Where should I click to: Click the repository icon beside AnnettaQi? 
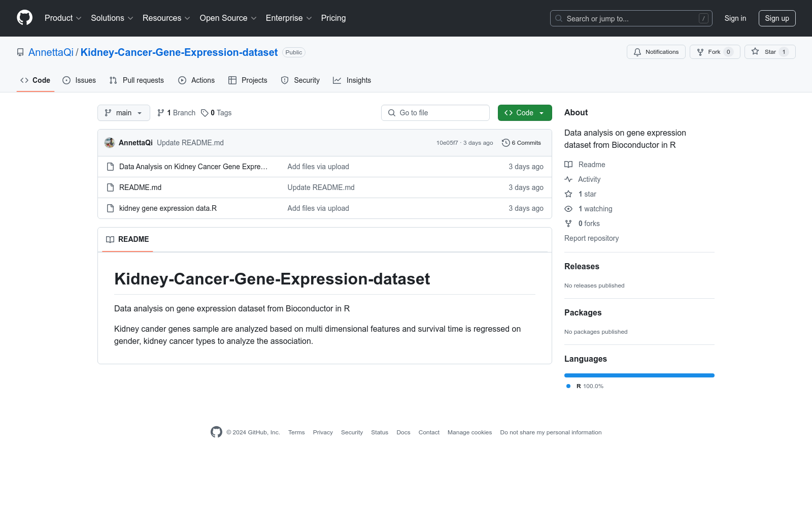[x=20, y=52]
